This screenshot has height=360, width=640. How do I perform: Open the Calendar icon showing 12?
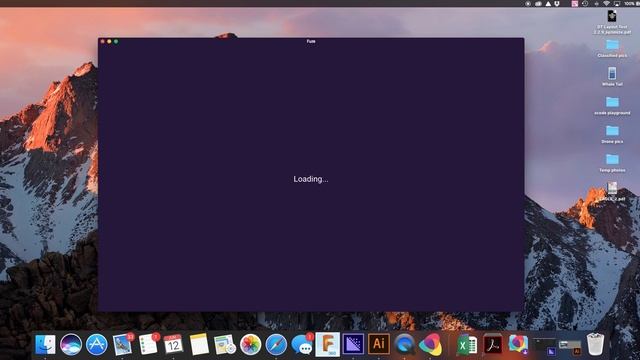173,344
